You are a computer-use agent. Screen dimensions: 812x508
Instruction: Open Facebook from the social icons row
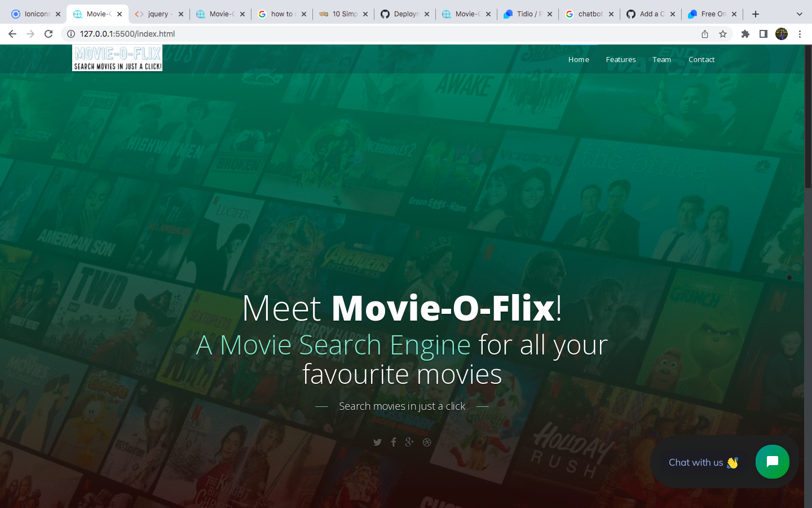tap(394, 442)
